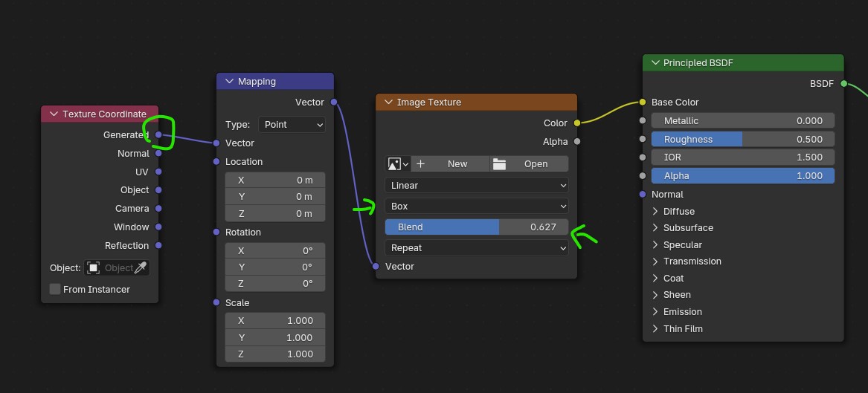Image resolution: width=868 pixels, height=393 pixels.
Task: Collapse the Texture Coordinate node
Action: point(54,114)
